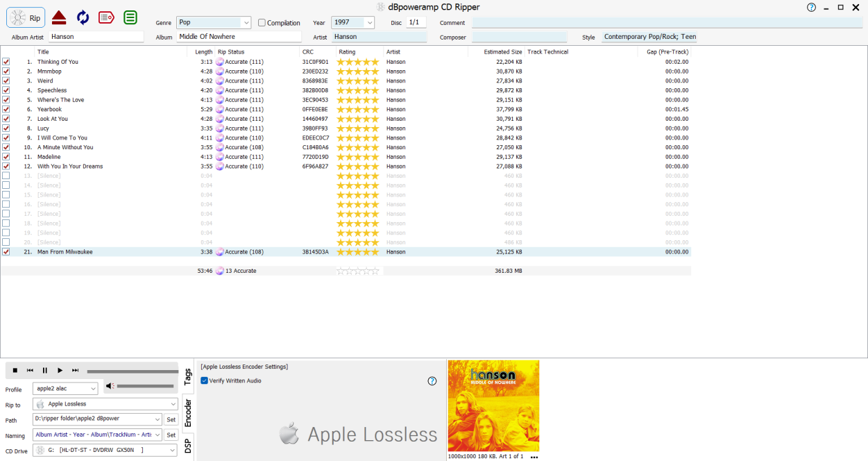This screenshot has height=461, width=868.
Task: Click the Style field Contemporary Pop/Rock
Action: pyautogui.click(x=649, y=37)
